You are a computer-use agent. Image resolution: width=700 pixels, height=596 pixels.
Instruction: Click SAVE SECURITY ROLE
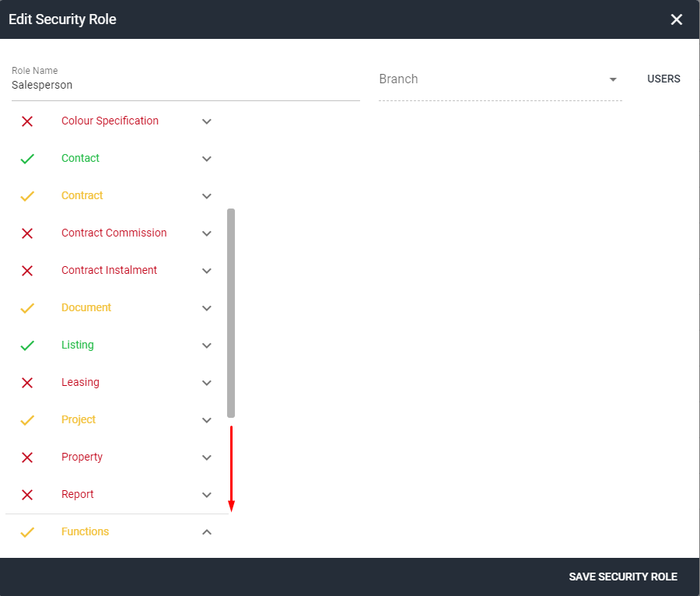pos(623,577)
